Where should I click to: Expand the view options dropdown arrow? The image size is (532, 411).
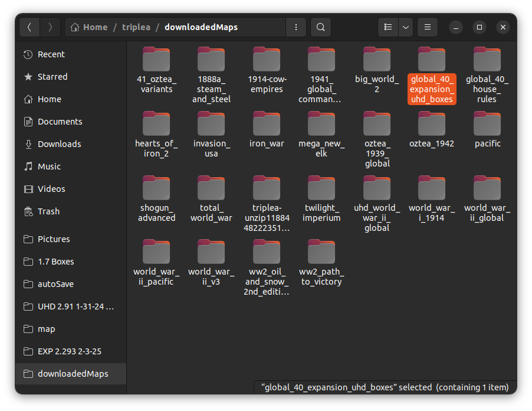click(405, 27)
